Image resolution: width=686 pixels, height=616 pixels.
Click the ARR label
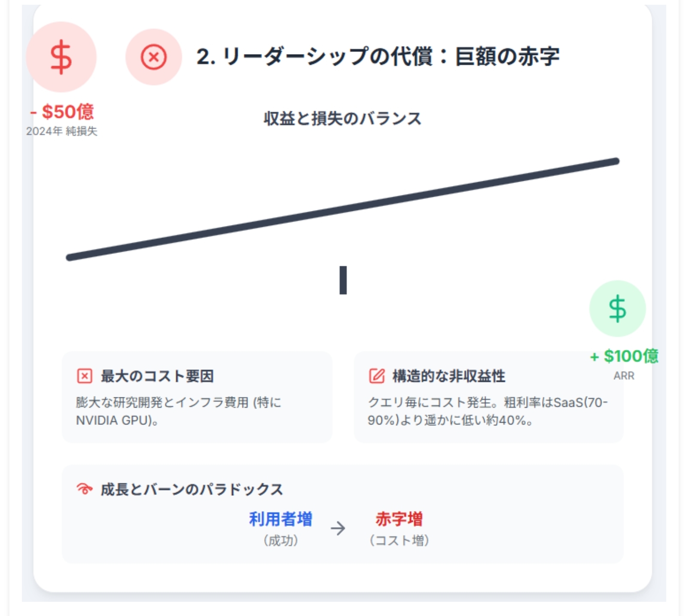[624, 376]
